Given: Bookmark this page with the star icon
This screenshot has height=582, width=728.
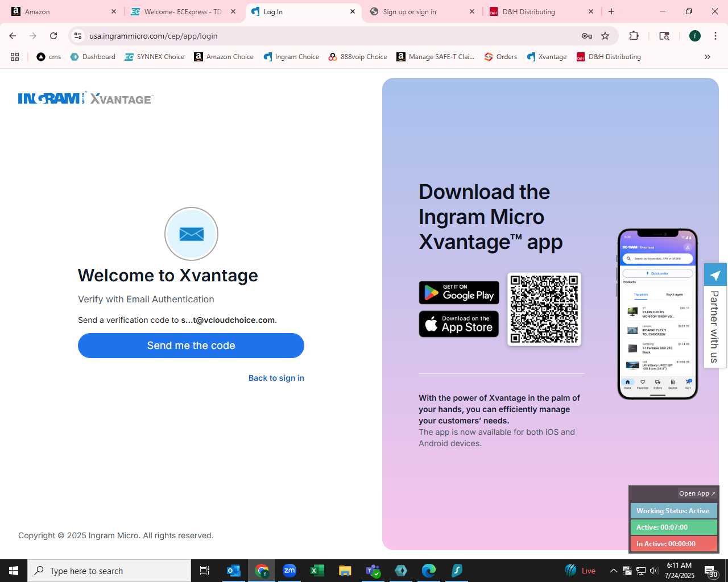Looking at the screenshot, I should (605, 36).
